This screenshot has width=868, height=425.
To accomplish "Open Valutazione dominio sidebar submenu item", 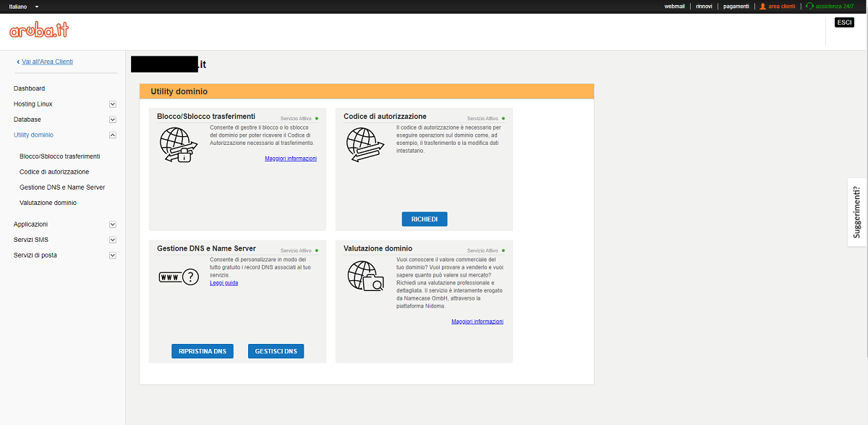I will [x=48, y=203].
